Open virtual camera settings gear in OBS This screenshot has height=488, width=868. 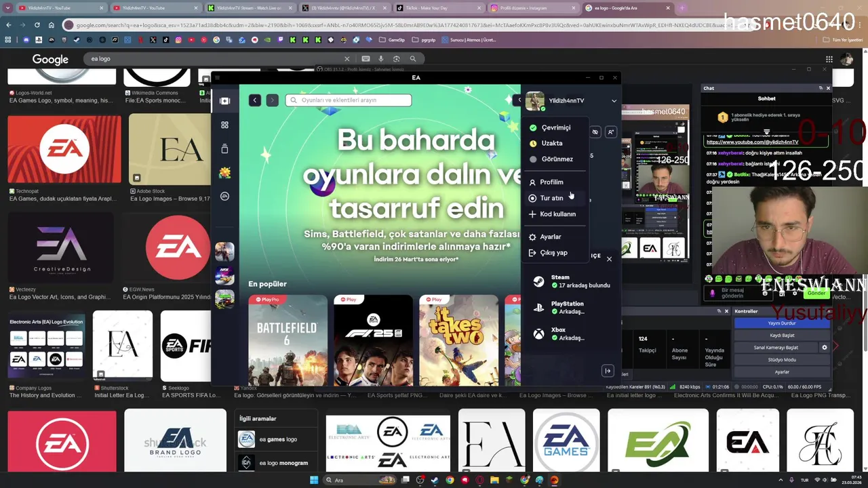(825, 348)
